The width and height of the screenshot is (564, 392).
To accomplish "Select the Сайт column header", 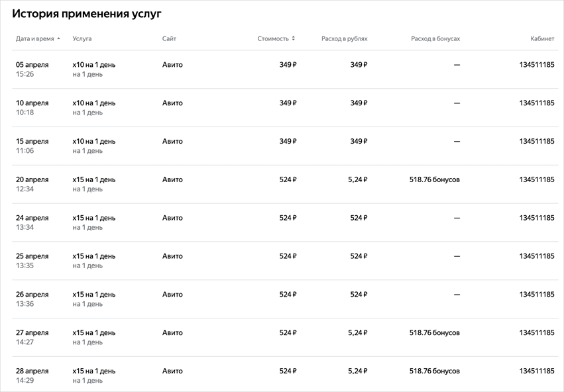I will [169, 39].
